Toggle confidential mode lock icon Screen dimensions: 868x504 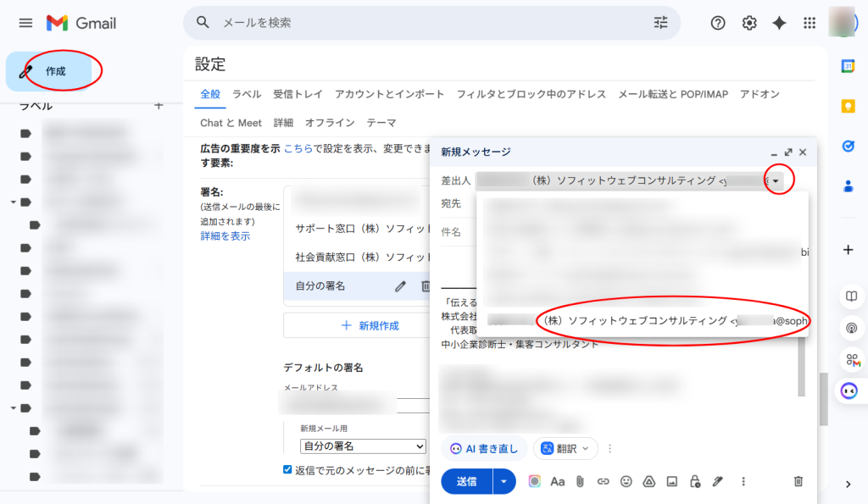[x=695, y=481]
